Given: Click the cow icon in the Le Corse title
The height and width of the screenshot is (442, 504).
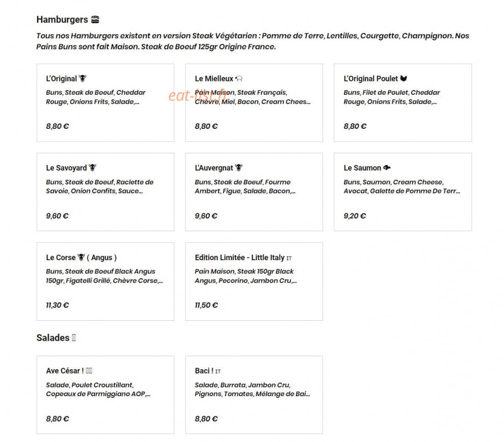Looking at the screenshot, I should pos(82,257).
